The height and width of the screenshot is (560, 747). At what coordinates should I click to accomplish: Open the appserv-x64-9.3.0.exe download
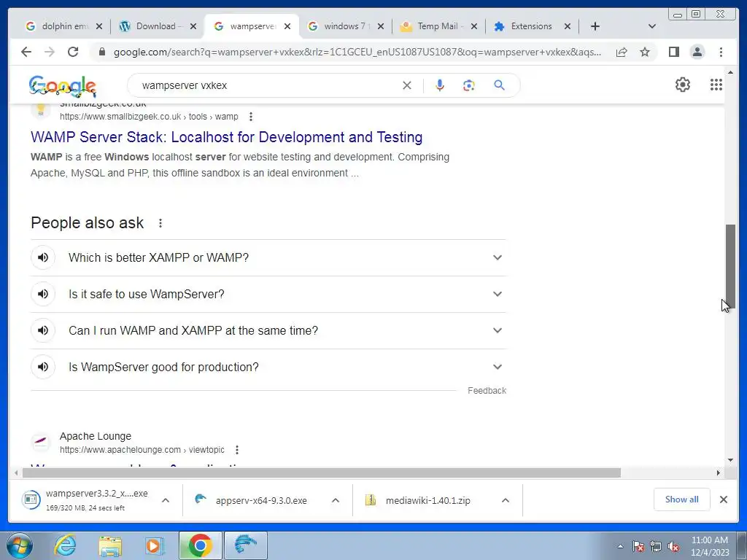click(261, 500)
